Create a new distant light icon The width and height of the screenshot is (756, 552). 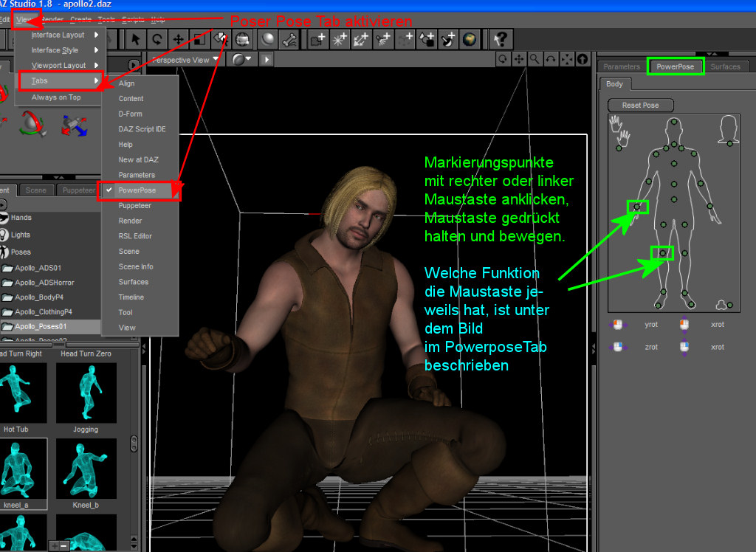pyautogui.click(x=360, y=40)
